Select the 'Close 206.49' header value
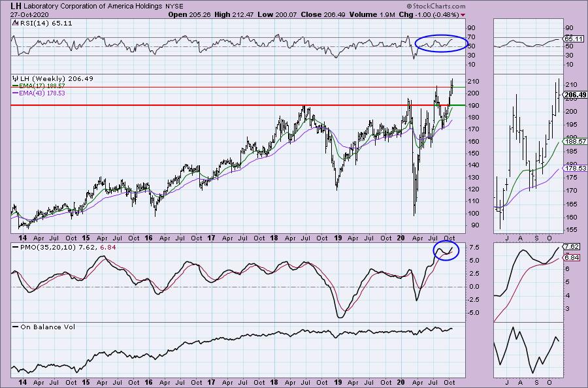 [323, 14]
